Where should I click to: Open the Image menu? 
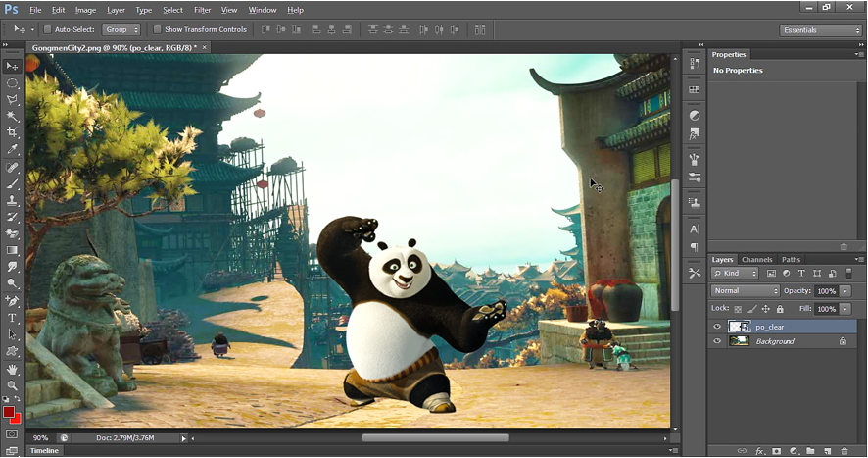85,10
